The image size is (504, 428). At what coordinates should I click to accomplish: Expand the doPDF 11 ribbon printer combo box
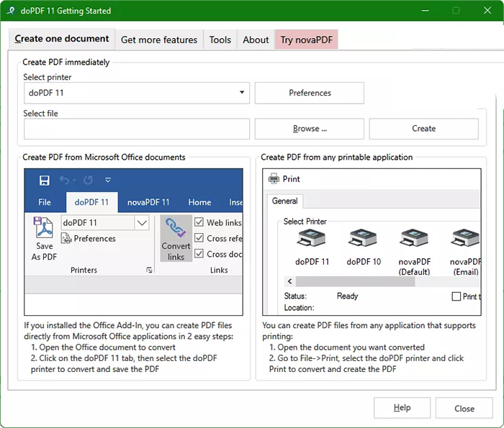click(x=142, y=222)
